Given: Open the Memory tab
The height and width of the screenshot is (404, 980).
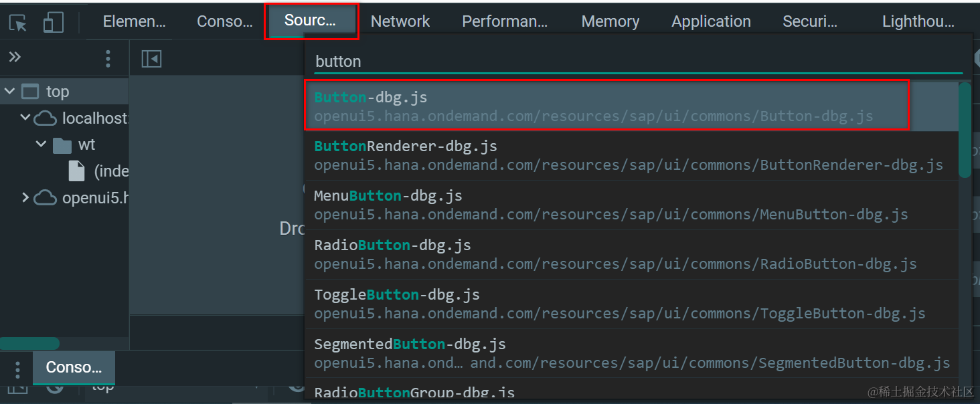Looking at the screenshot, I should pos(610,21).
